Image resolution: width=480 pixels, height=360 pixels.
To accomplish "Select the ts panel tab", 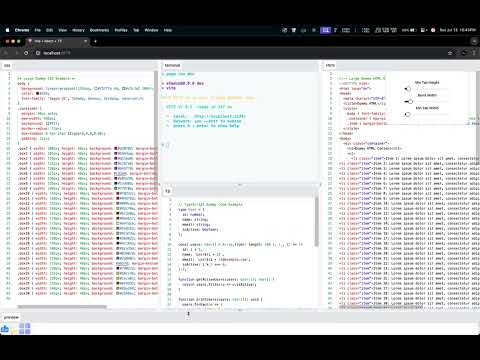I will 168,191.
